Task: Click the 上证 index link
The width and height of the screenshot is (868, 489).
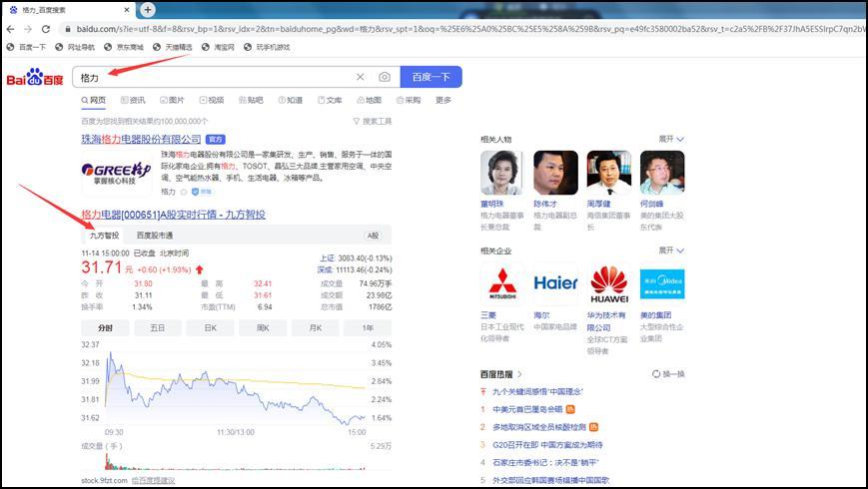Action: 328,258
